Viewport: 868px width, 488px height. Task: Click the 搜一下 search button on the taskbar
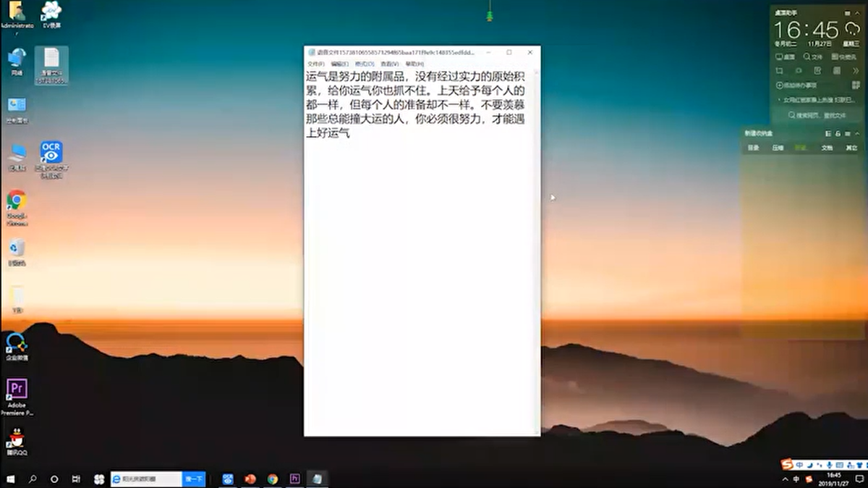[194, 479]
